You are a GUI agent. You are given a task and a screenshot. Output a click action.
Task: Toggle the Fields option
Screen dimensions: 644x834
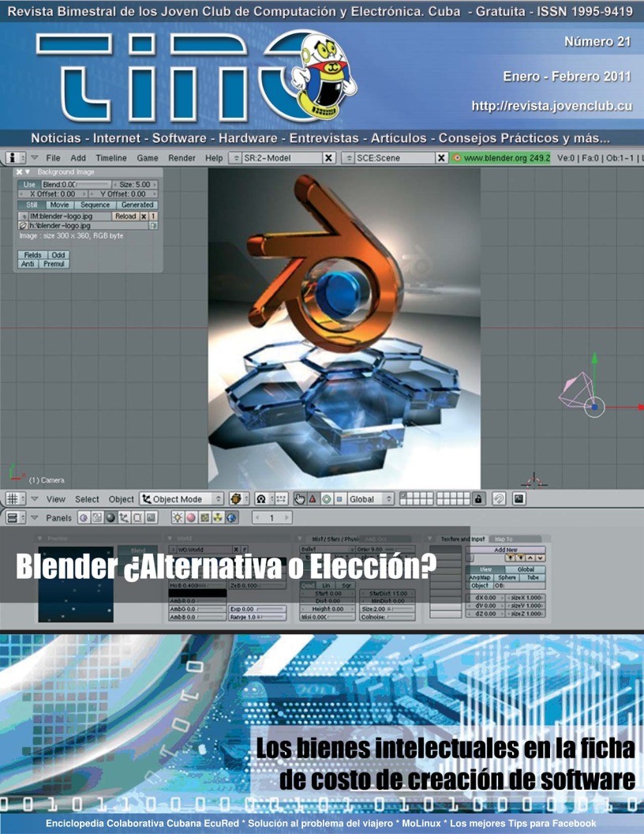coord(33,255)
